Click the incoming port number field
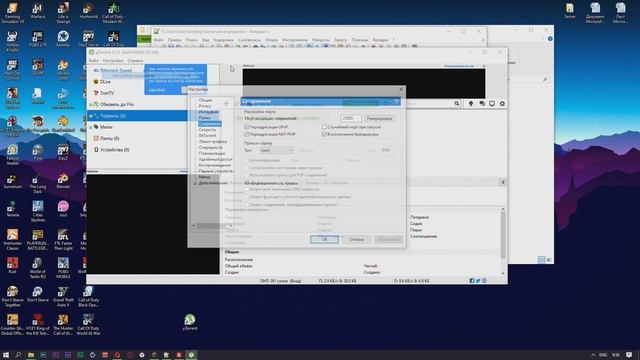 [x=351, y=118]
